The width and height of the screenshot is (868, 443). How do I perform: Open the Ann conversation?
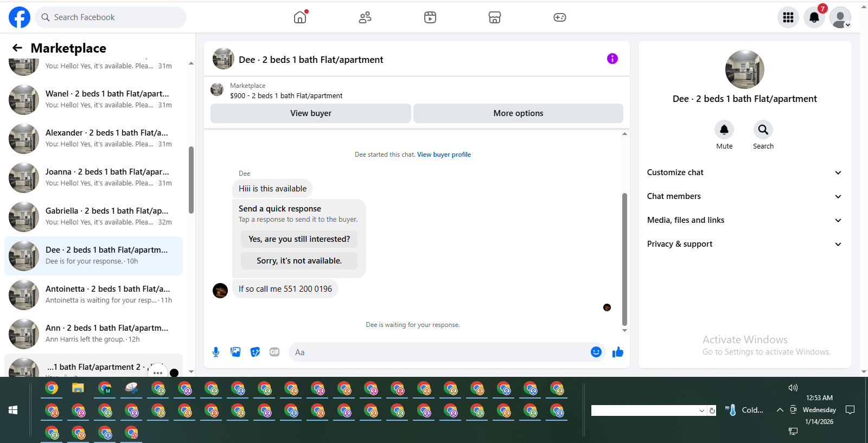(x=93, y=334)
